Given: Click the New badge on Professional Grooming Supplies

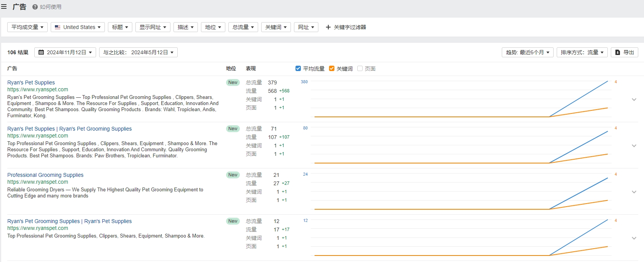Looking at the screenshot, I should (x=233, y=175).
